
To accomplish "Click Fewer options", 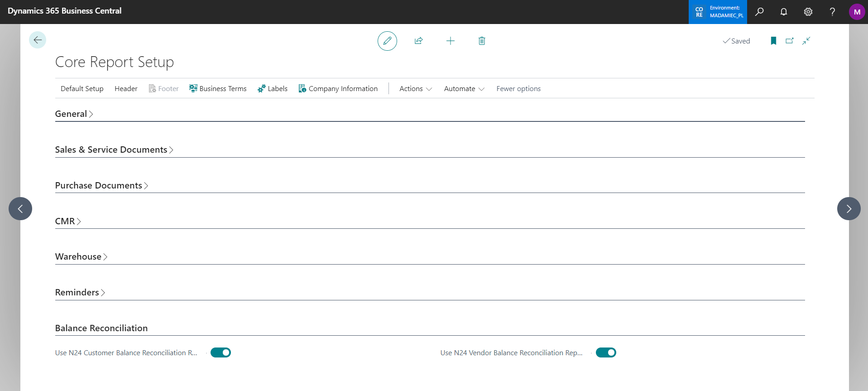I will (518, 89).
